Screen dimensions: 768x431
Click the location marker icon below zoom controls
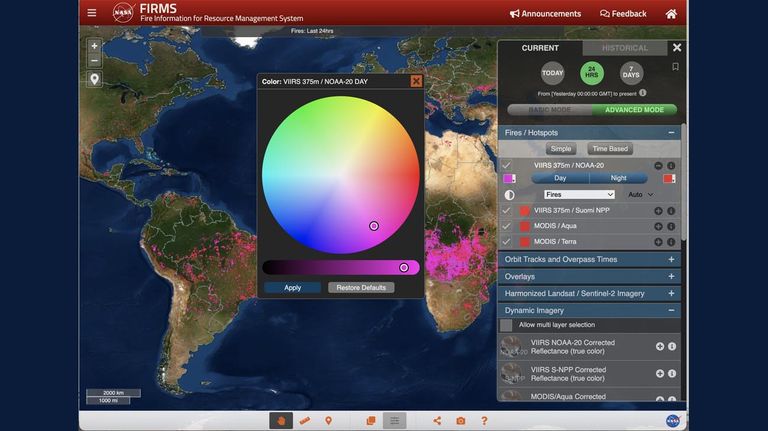tap(95, 78)
